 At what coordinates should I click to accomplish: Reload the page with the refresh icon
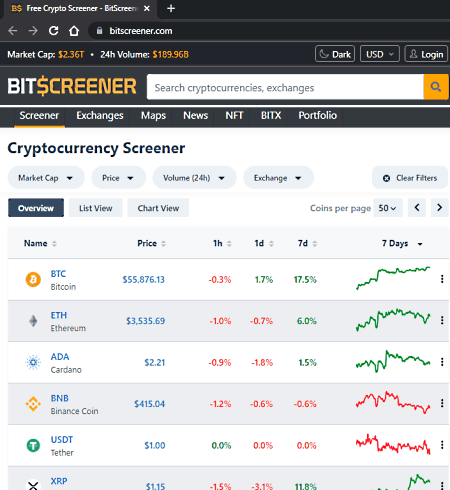click(x=53, y=31)
